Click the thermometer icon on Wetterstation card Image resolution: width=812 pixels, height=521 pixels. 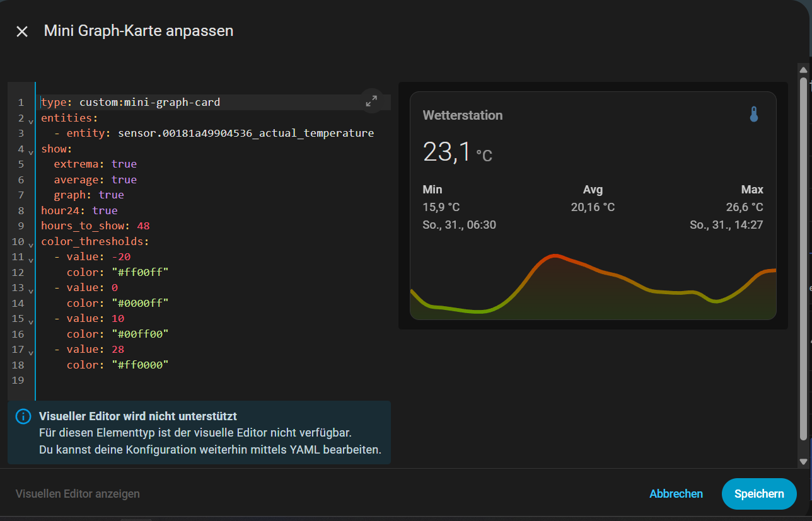753,115
